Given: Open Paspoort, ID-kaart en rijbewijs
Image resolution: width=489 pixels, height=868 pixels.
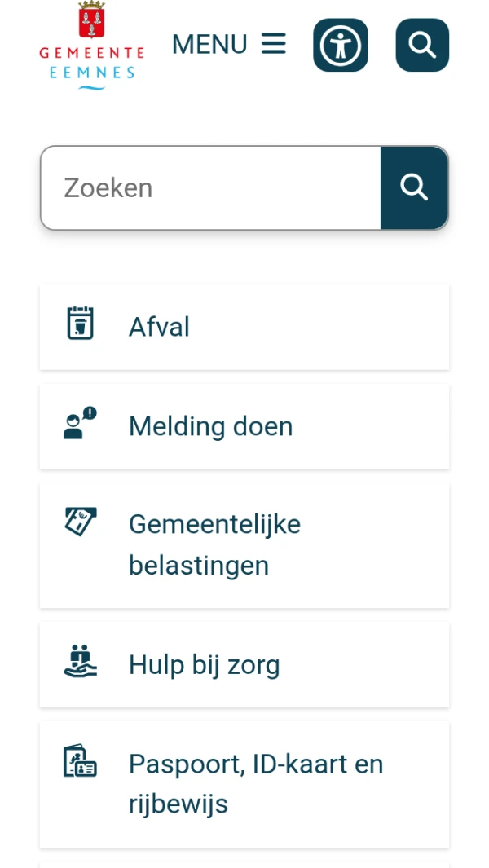Looking at the screenshot, I should pos(255,764).
